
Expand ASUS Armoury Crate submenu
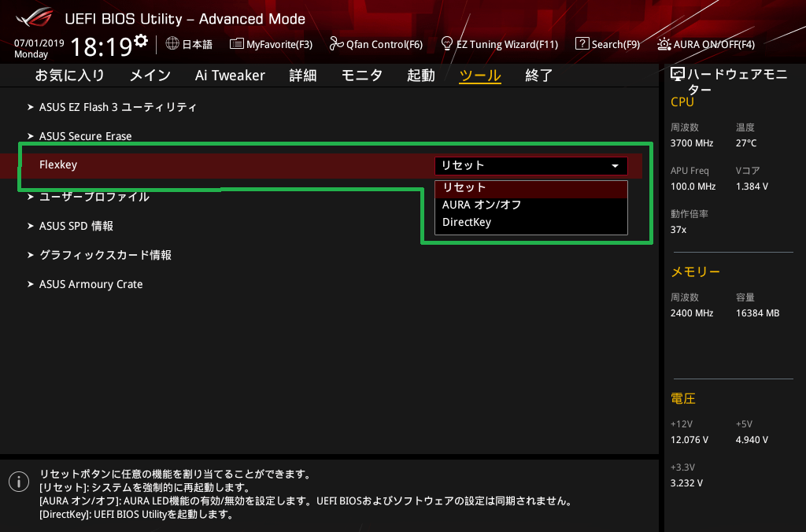pyautogui.click(x=91, y=284)
